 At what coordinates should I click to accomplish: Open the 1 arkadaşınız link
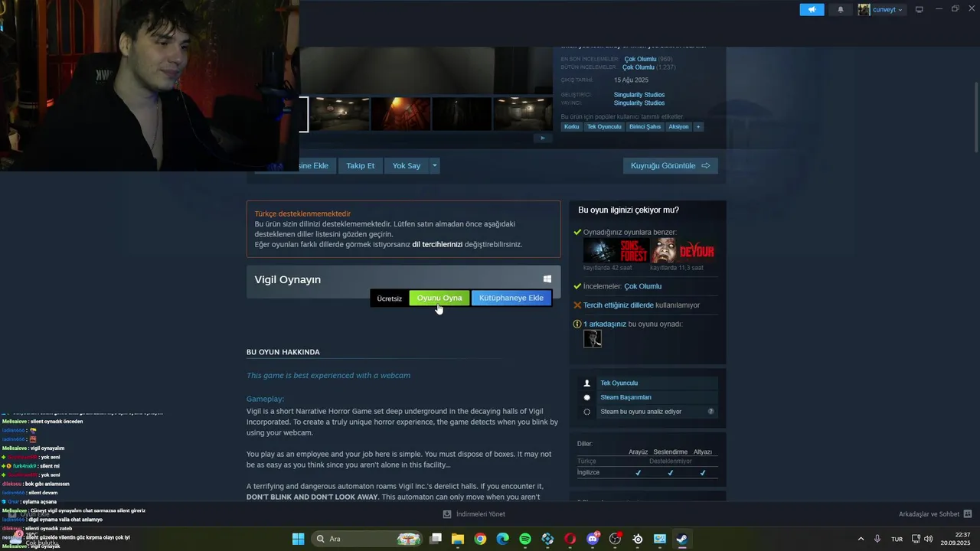point(605,324)
